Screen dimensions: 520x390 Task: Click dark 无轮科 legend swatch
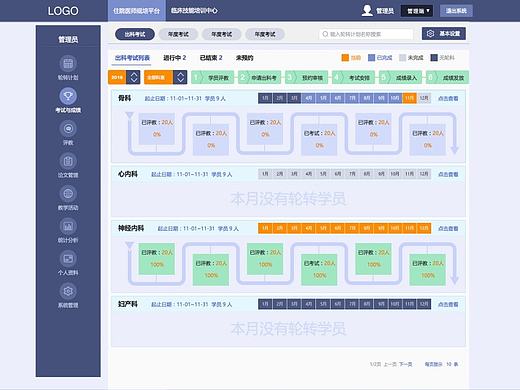[434, 58]
